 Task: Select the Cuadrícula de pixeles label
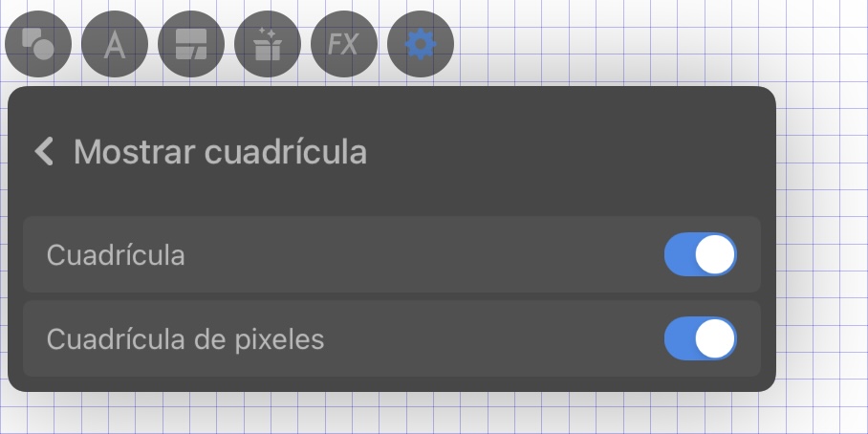tap(185, 339)
